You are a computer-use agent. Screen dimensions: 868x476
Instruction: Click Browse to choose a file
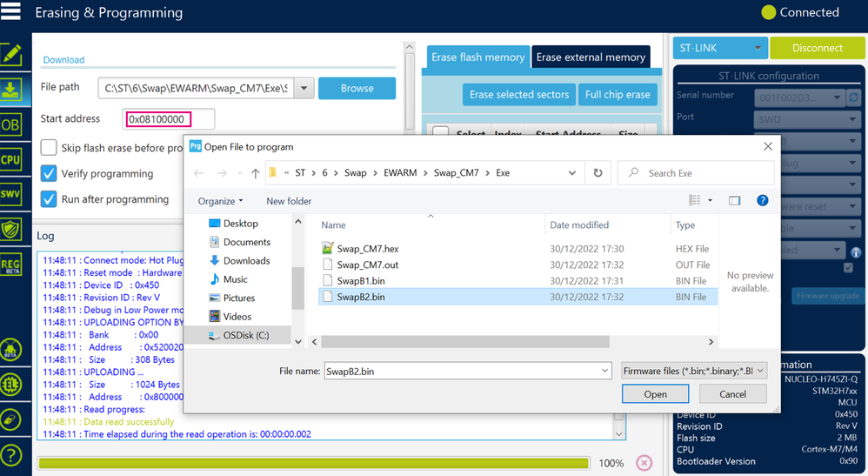pos(357,88)
